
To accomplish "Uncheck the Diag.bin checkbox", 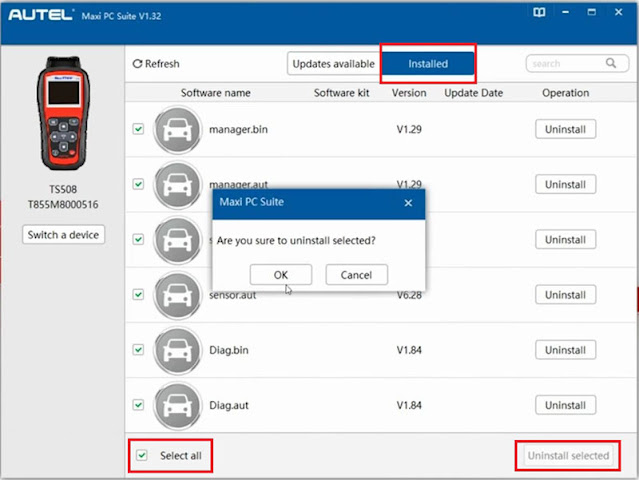I will point(139,350).
